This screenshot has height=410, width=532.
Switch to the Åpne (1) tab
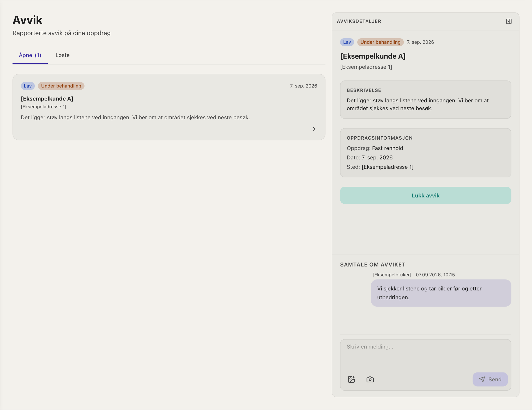30,55
